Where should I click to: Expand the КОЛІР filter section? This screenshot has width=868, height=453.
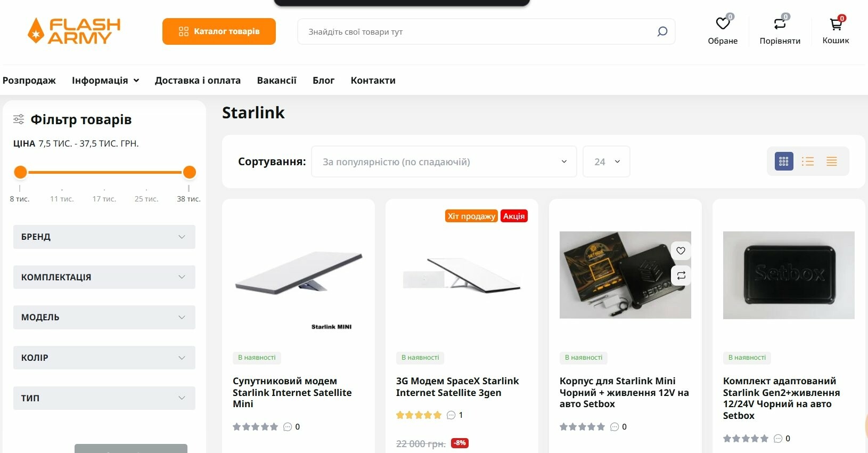click(104, 358)
